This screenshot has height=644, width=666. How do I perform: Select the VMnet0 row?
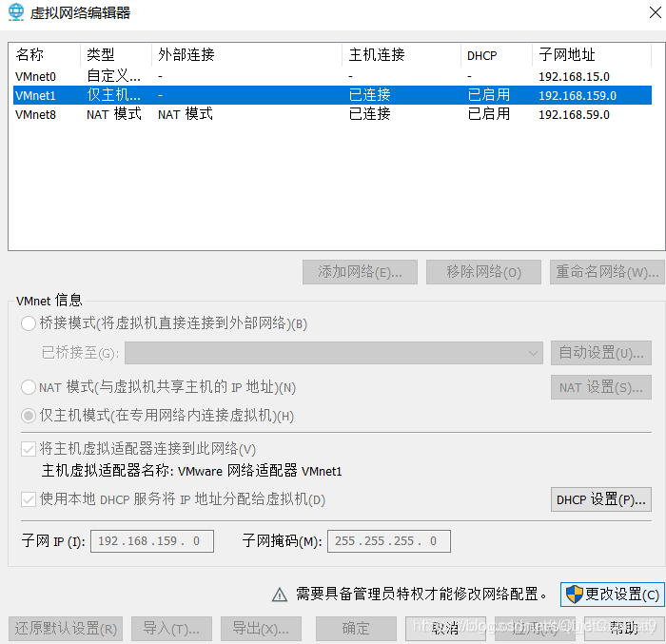tap(332, 76)
